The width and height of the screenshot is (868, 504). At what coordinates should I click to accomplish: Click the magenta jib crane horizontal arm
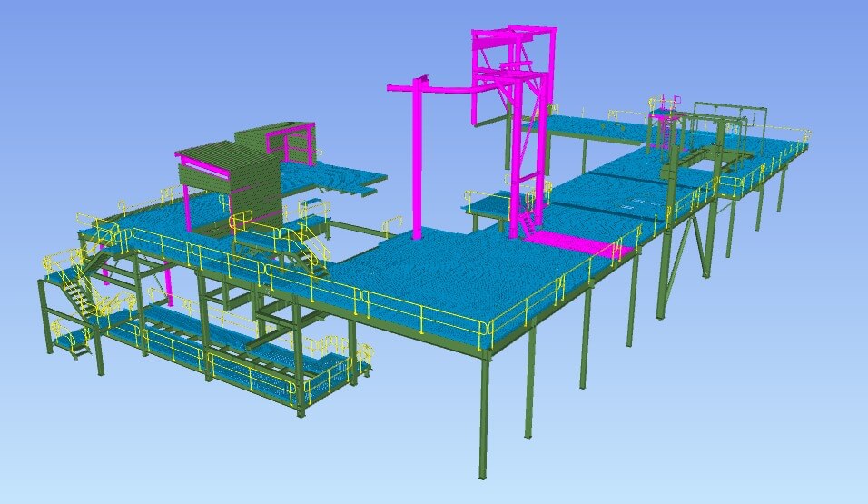coord(445,90)
